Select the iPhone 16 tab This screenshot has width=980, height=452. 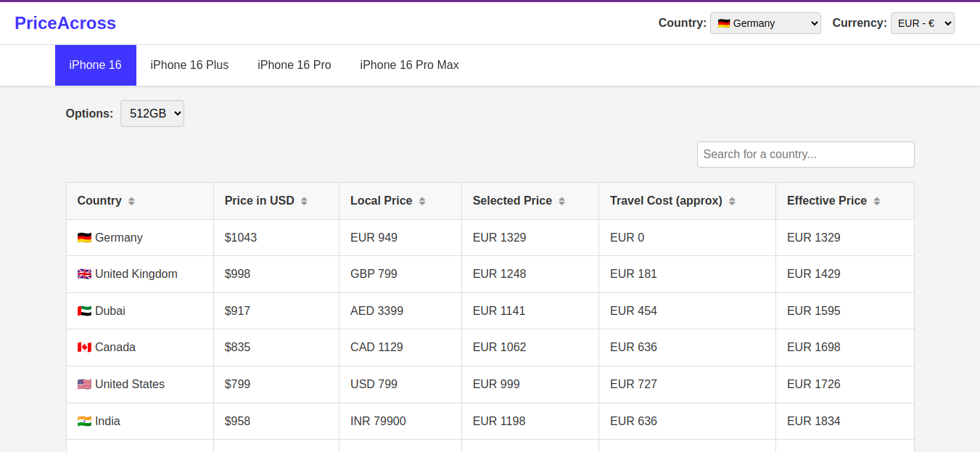(x=96, y=65)
